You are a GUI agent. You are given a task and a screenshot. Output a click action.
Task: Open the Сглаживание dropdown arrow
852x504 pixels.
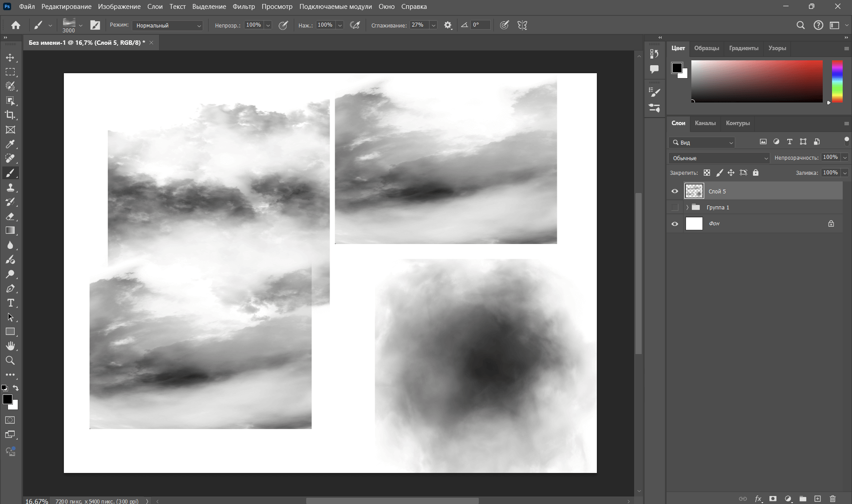click(434, 25)
